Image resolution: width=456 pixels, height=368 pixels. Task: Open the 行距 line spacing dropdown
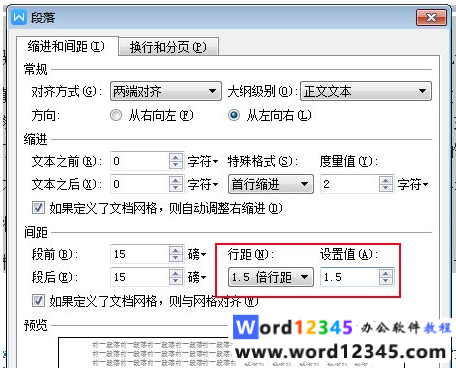(271, 277)
